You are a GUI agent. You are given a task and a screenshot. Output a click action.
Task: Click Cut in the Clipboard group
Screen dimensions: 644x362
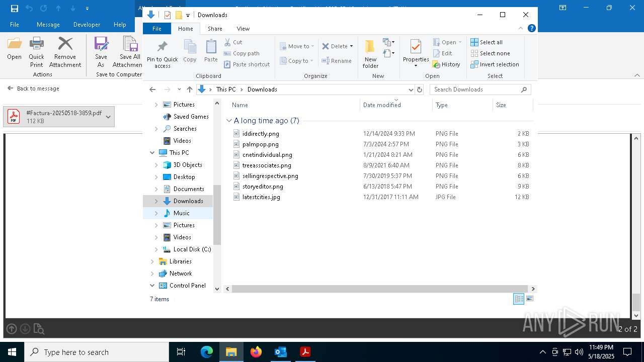click(233, 42)
